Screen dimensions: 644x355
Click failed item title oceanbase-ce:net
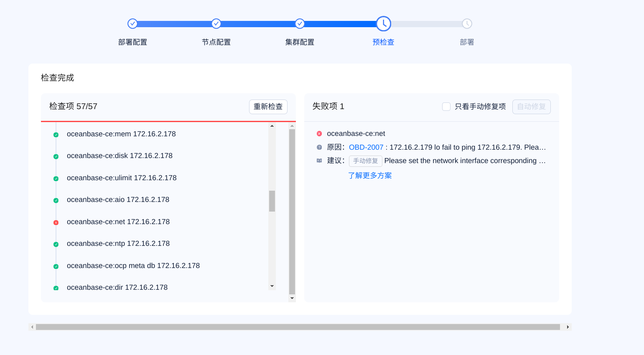click(356, 134)
